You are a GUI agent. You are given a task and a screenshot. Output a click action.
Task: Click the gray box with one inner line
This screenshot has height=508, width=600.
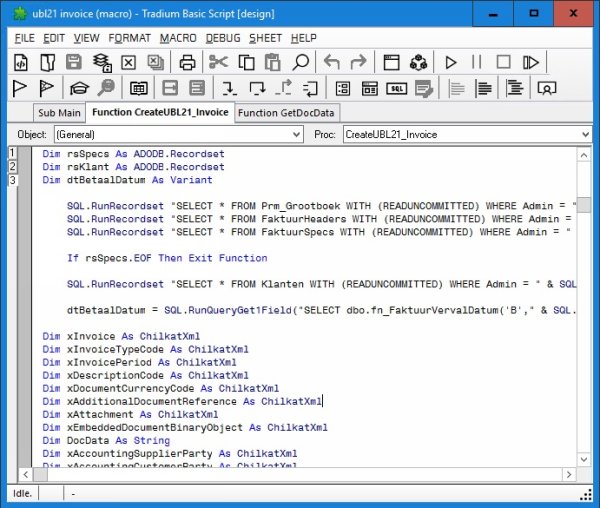170,88
